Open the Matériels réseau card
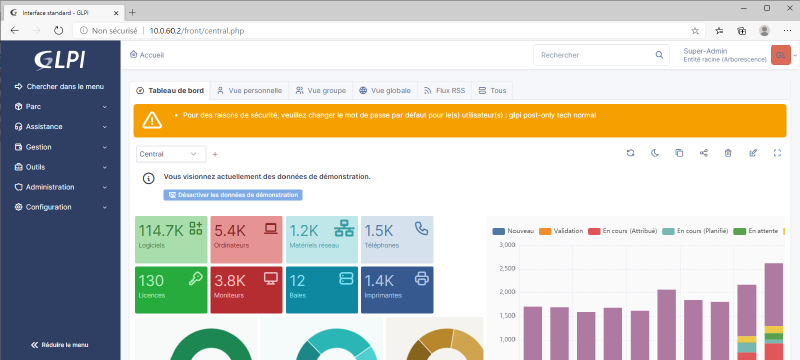 click(x=322, y=240)
